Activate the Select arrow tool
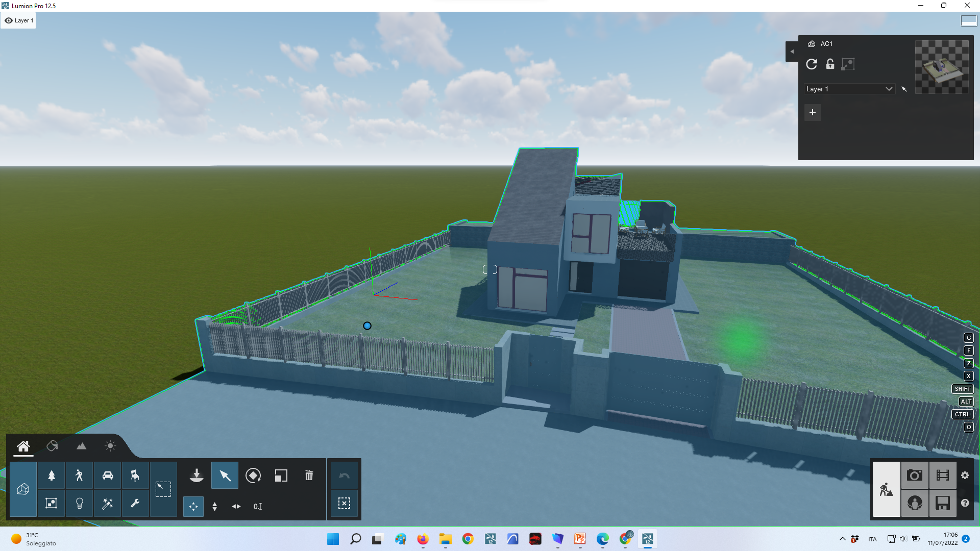The width and height of the screenshot is (980, 551). click(225, 475)
